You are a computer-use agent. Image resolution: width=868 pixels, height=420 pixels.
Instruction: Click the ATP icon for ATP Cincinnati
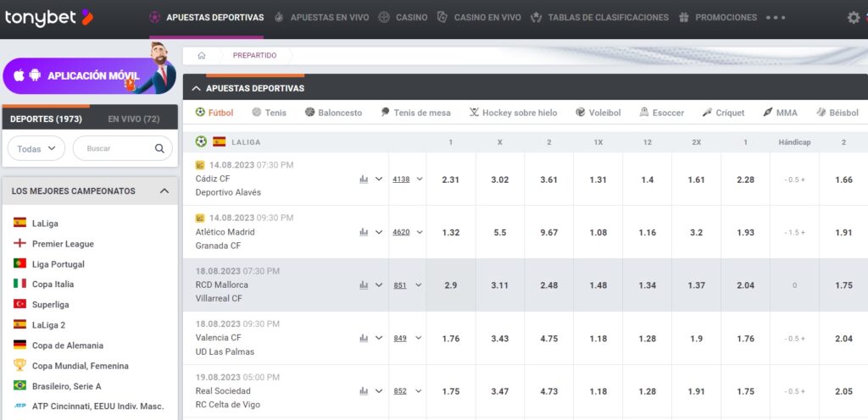click(20, 406)
